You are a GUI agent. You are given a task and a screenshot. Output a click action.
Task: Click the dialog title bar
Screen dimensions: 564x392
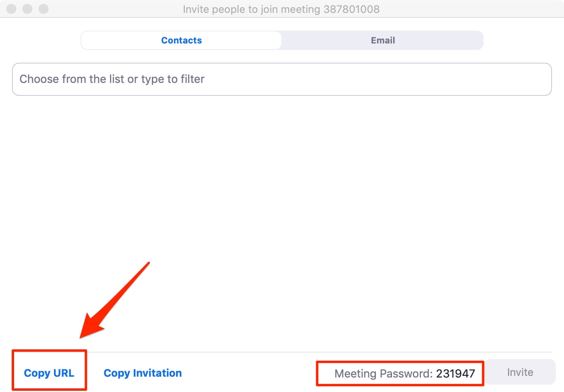[x=281, y=9]
